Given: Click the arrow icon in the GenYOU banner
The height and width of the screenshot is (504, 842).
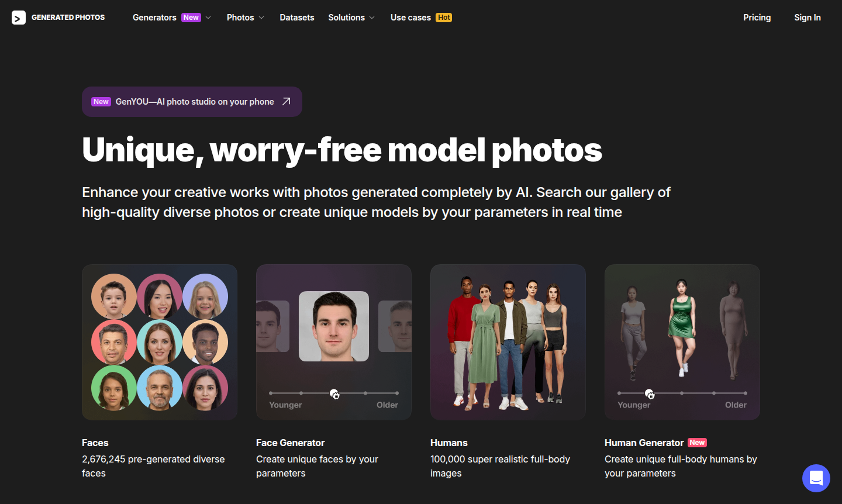Looking at the screenshot, I should click(286, 101).
